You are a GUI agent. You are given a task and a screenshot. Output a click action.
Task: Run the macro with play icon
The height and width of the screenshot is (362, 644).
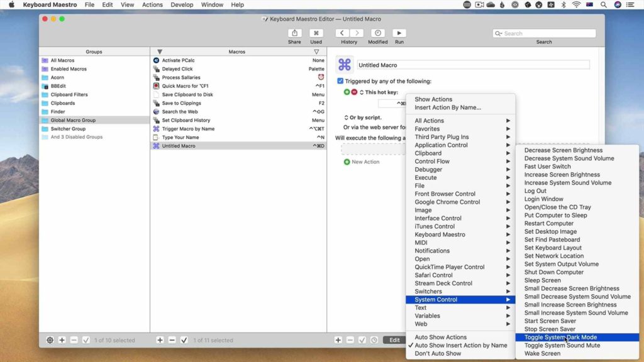399,33
